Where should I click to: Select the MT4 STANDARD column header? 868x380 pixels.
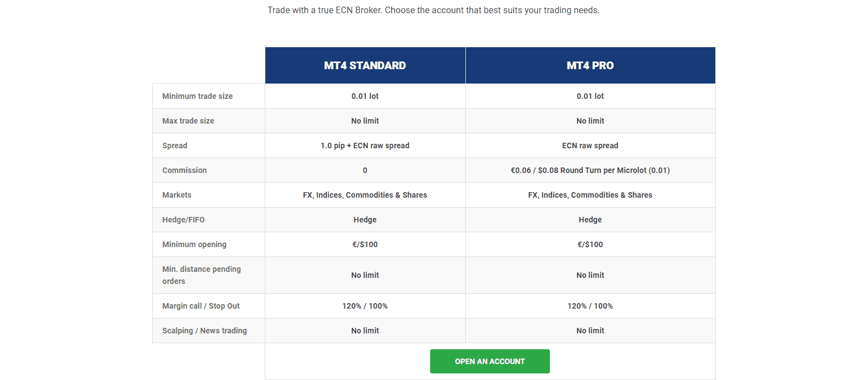point(365,65)
